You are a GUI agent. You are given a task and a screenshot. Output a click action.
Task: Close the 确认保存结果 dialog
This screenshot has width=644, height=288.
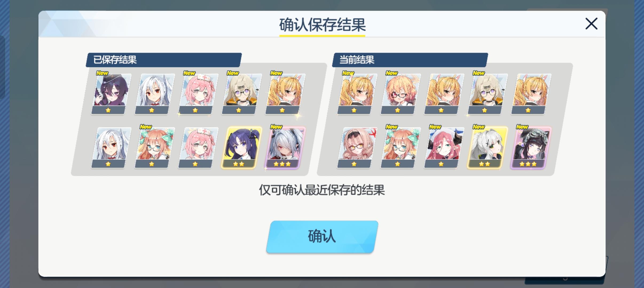point(591,24)
